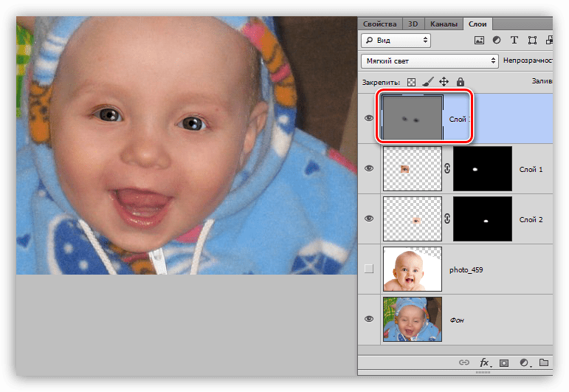569x392 pixels.
Task: Open the fx layer styles menu
Action: pos(485,362)
